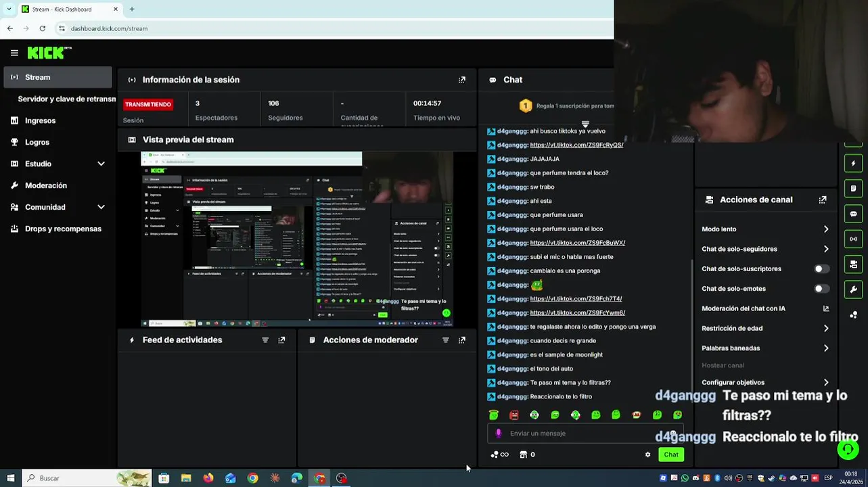Open the green support headset bubble
Image resolution: width=868 pixels, height=487 pixels.
coord(848,448)
